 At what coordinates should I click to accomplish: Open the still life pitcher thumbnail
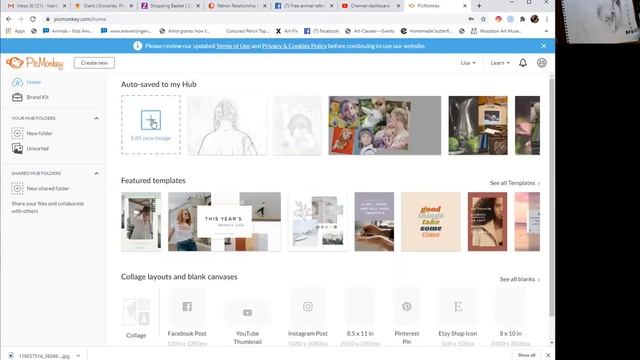click(478, 125)
